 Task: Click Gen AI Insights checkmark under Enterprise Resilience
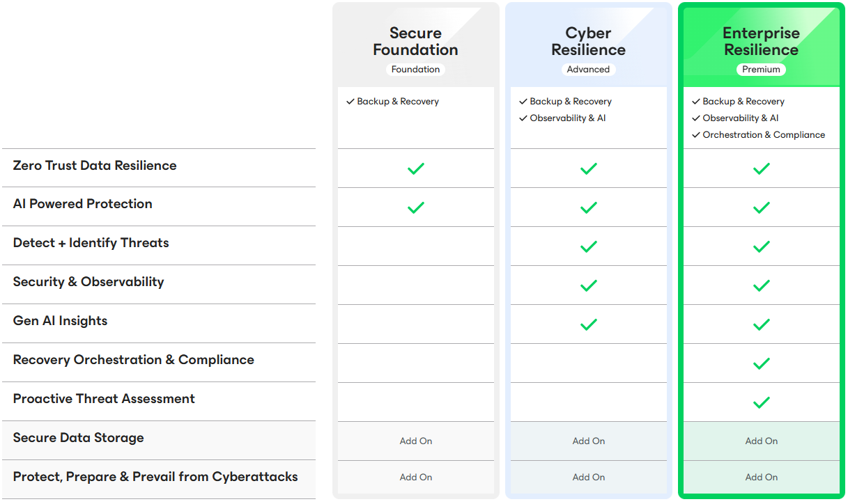762,324
